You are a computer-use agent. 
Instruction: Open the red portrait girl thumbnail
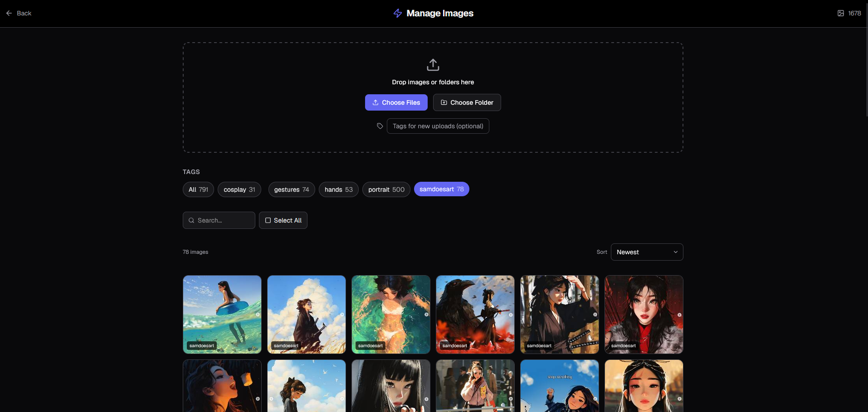coord(644,315)
